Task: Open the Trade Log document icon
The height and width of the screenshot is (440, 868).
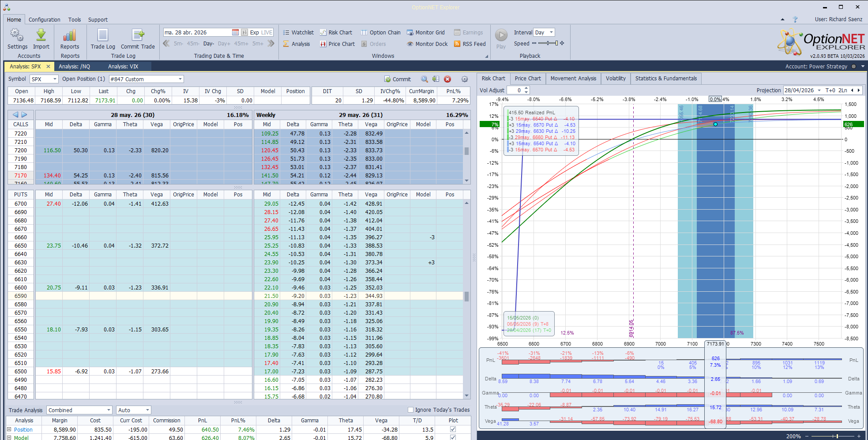Action: coord(103,35)
